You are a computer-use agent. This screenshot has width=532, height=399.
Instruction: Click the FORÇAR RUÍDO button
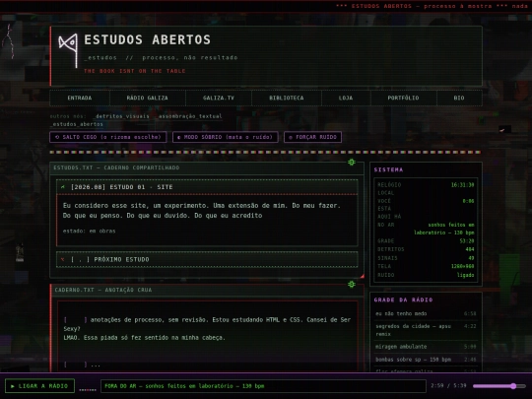pos(312,137)
